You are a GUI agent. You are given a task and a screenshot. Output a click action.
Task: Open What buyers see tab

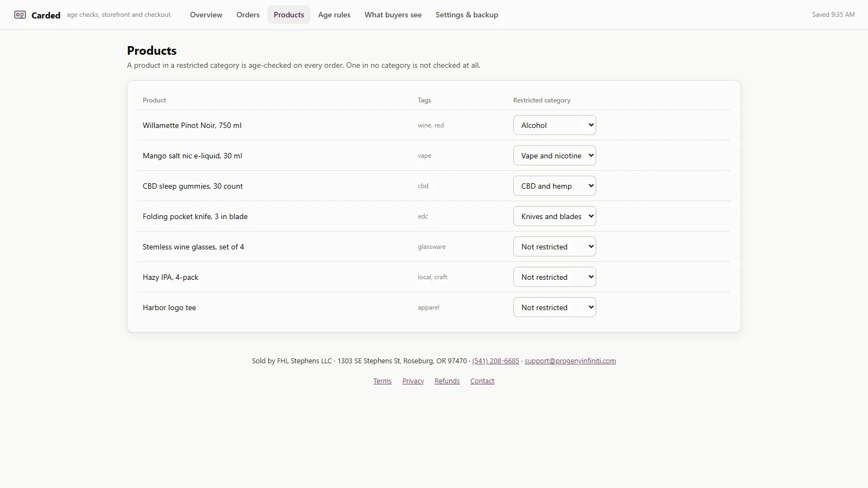pyautogui.click(x=393, y=15)
